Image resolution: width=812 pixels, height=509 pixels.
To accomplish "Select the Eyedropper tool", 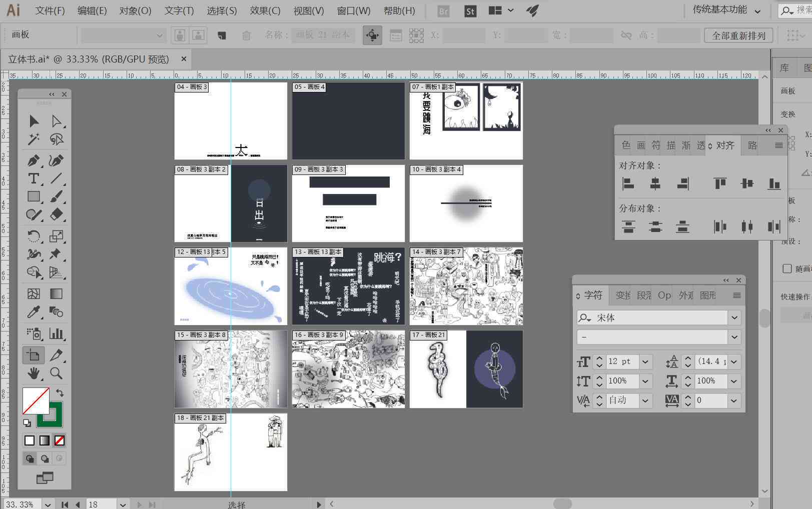I will pyautogui.click(x=34, y=312).
